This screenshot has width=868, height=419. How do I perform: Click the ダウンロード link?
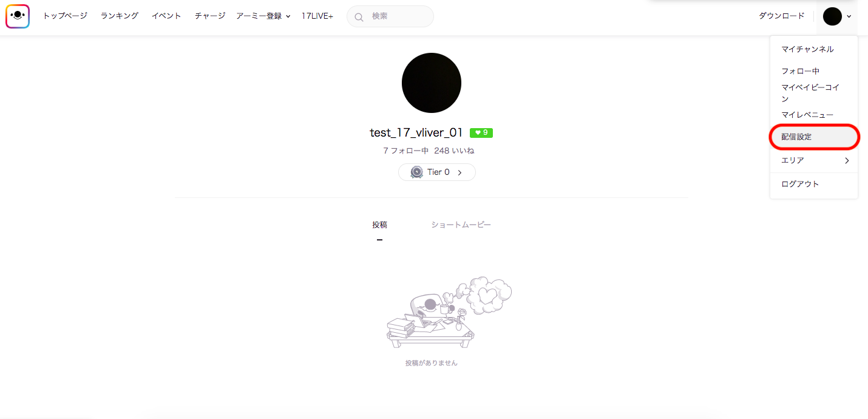point(782,16)
